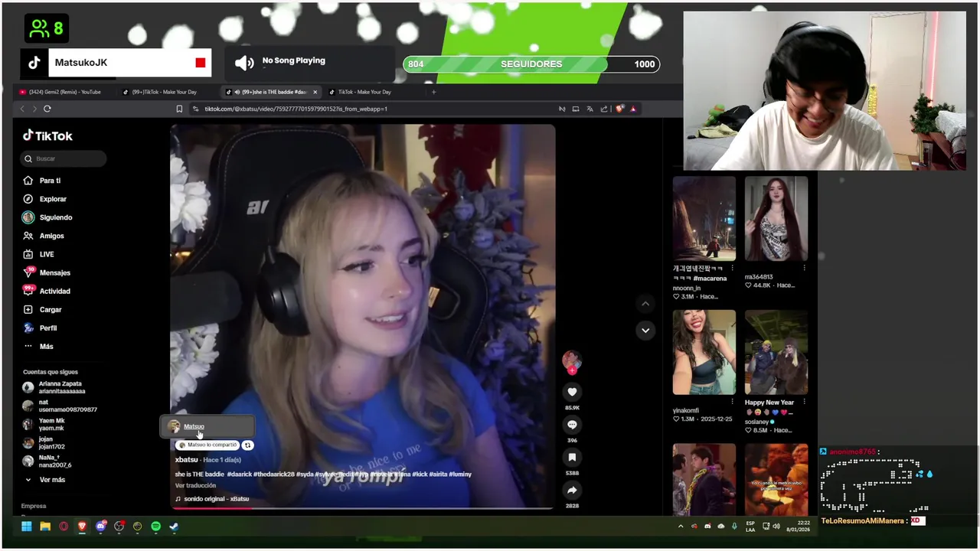Open the Amigos section
Viewport: 980px width, 551px height.
44,236
